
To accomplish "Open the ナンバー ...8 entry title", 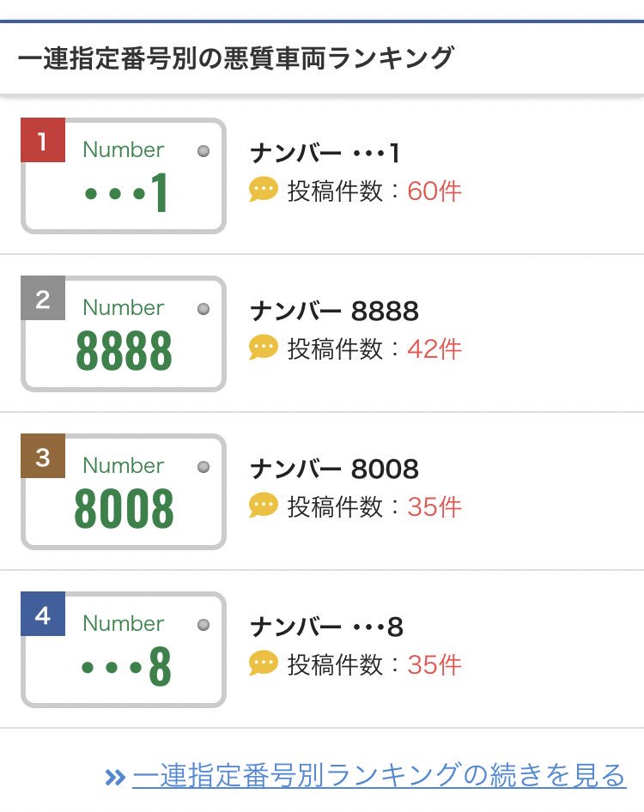I will coord(326,627).
